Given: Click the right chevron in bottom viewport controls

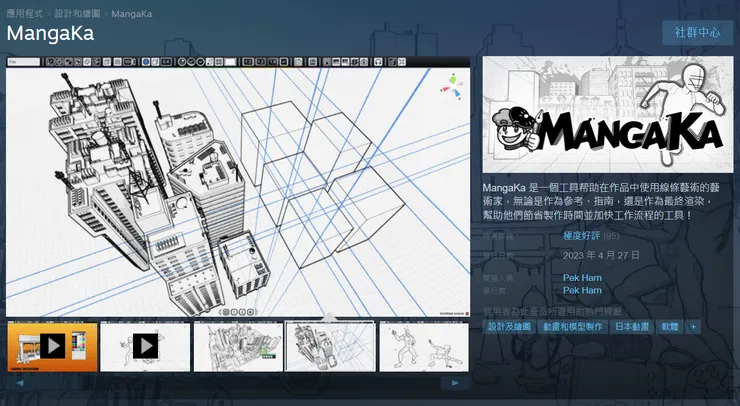Looking at the screenshot, I should tap(256, 312).
